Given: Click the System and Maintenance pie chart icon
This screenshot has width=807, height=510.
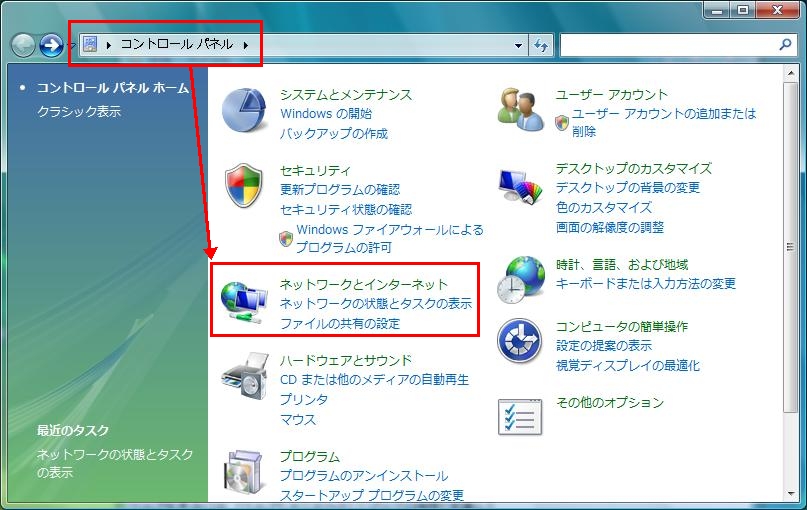Looking at the screenshot, I should tap(244, 110).
